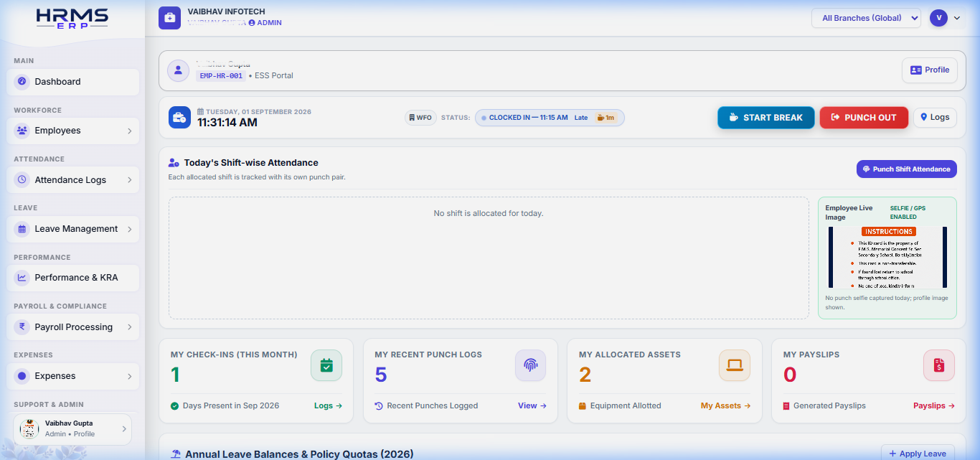Click the Profile button

click(929, 70)
